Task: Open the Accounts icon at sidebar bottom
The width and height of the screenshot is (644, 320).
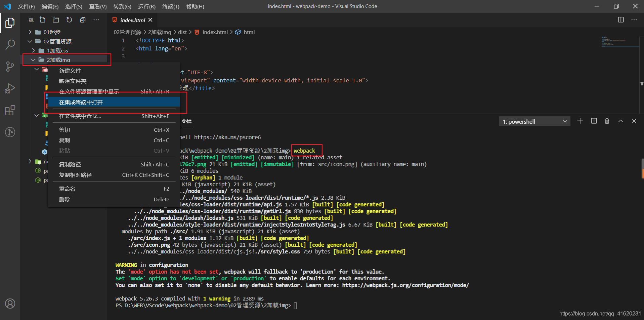Action: (x=10, y=304)
